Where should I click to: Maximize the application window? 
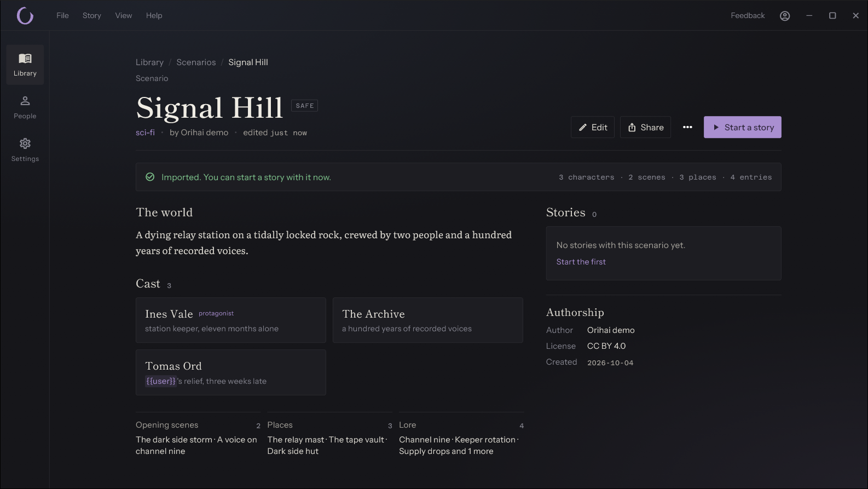tap(832, 16)
